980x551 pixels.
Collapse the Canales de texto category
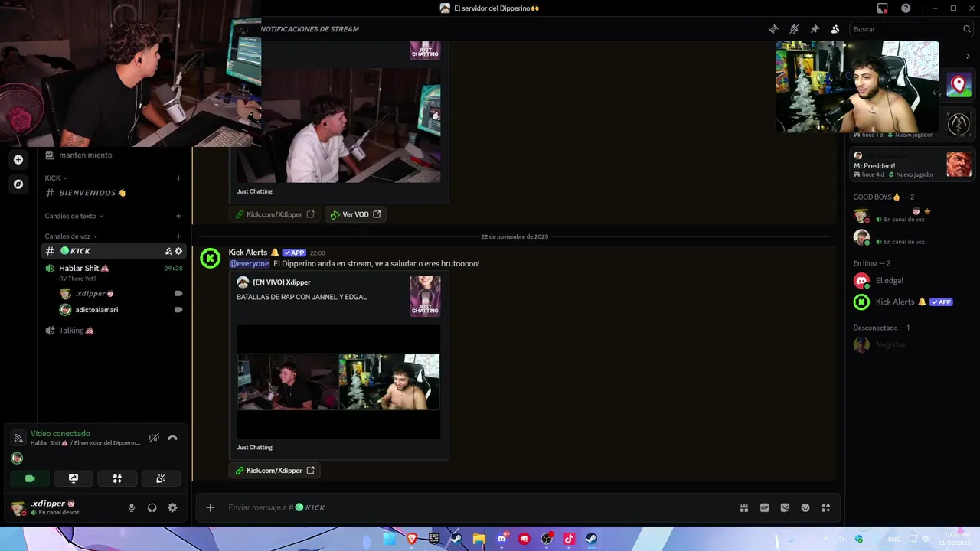tap(74, 216)
